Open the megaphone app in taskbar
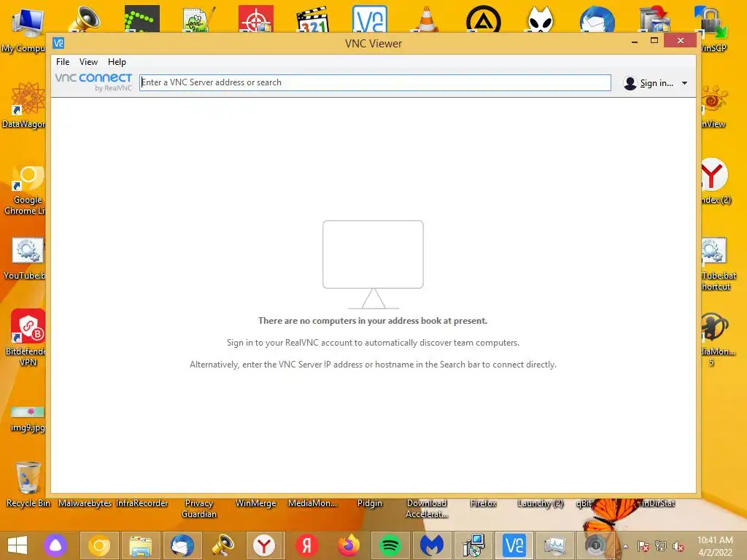 click(x=223, y=545)
